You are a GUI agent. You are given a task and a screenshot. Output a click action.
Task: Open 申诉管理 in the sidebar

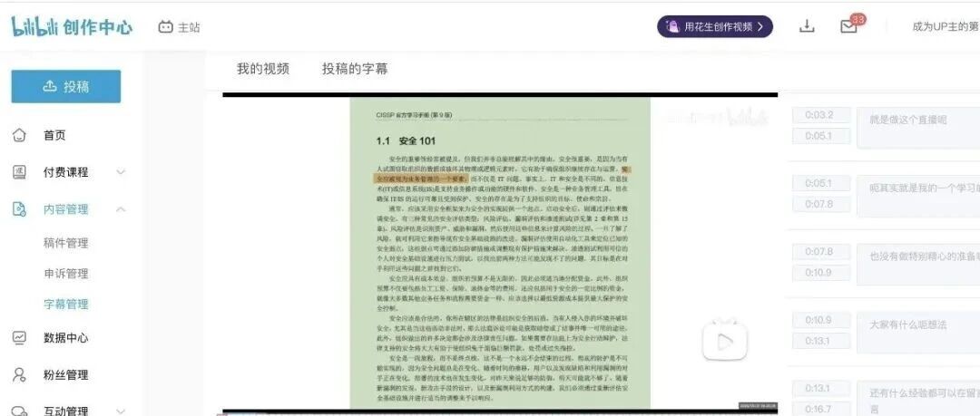(x=66, y=274)
